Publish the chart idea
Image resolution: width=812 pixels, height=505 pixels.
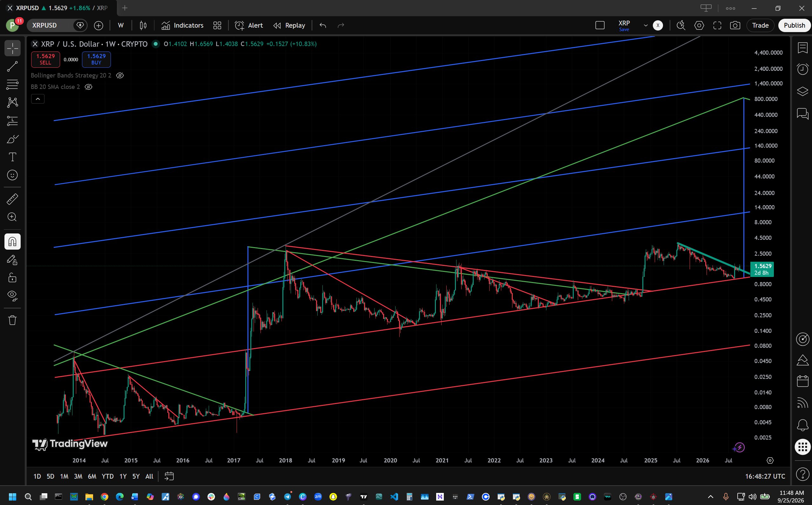(x=794, y=25)
